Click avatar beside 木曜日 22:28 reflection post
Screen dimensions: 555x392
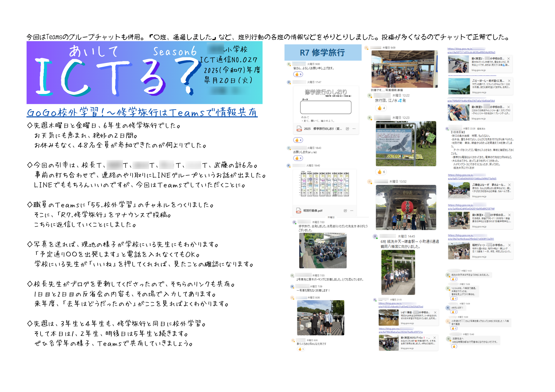tap(447, 129)
